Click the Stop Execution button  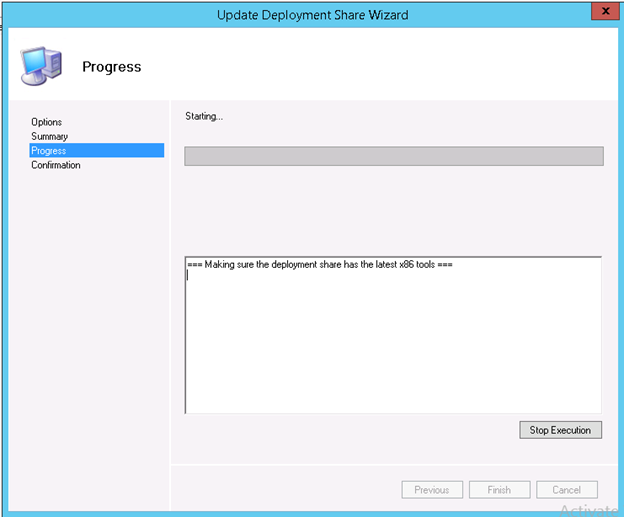coord(560,430)
